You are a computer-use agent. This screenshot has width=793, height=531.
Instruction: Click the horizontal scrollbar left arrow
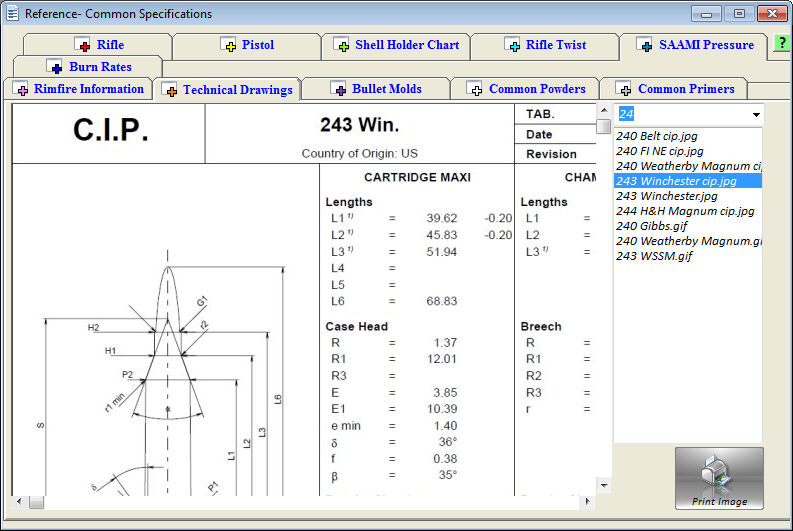pyautogui.click(x=19, y=502)
